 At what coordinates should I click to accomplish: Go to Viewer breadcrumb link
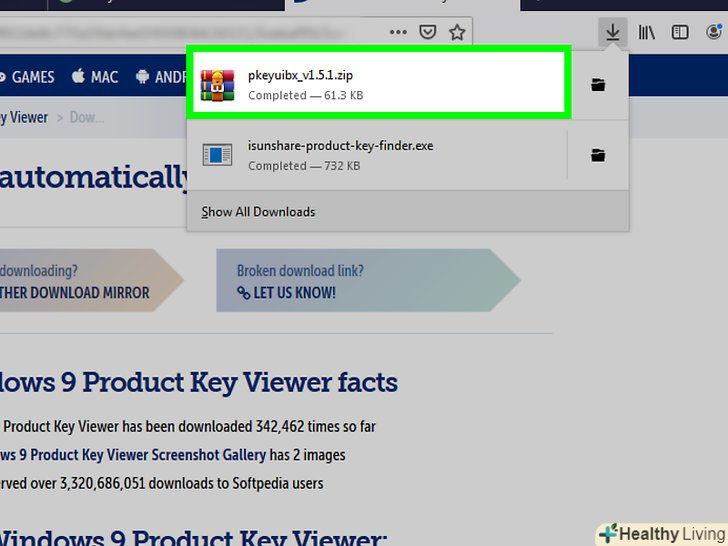coord(24,117)
